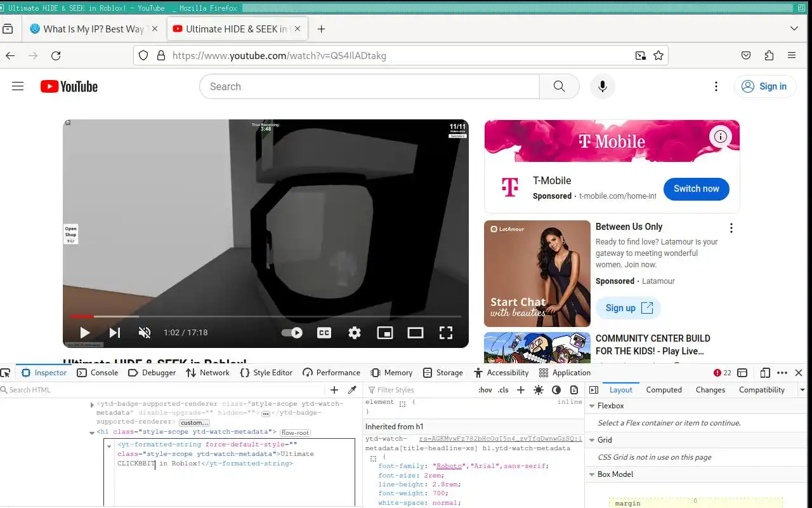Skip to the next video
812x508 pixels.
pyautogui.click(x=114, y=333)
